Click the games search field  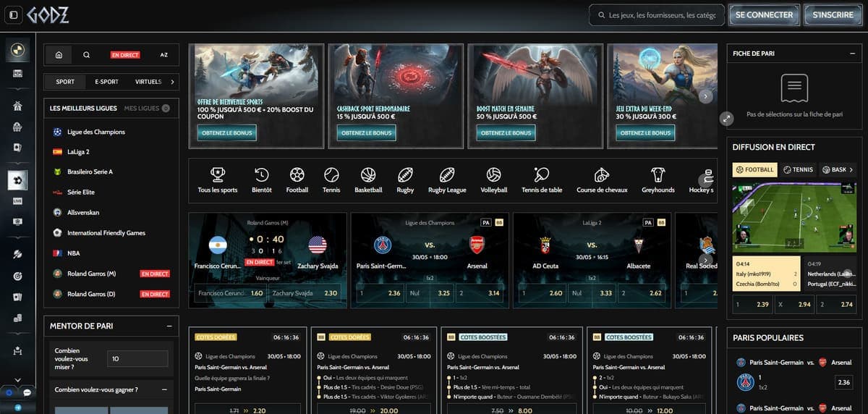coord(658,14)
